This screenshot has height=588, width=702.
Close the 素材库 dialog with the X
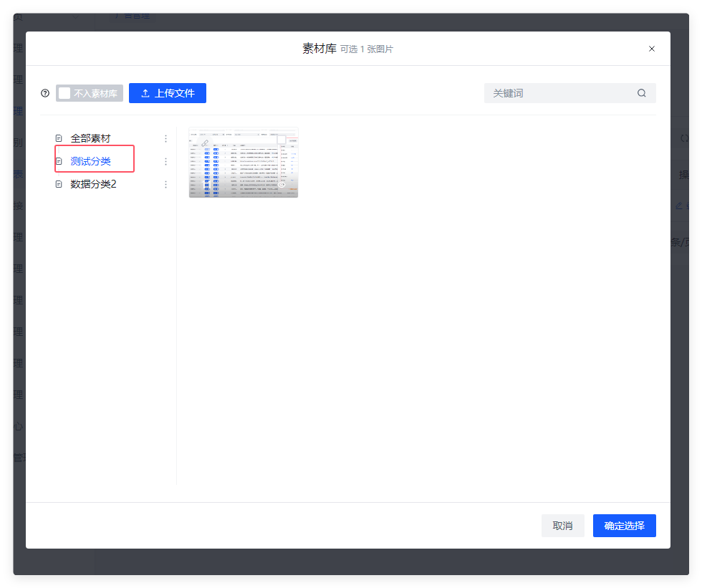coord(651,49)
